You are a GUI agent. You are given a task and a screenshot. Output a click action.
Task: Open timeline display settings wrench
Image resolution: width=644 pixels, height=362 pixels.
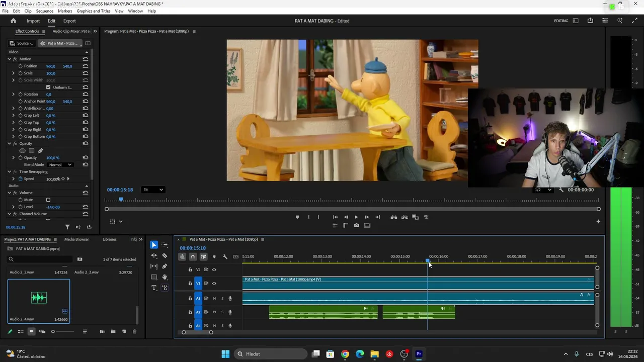(225, 257)
